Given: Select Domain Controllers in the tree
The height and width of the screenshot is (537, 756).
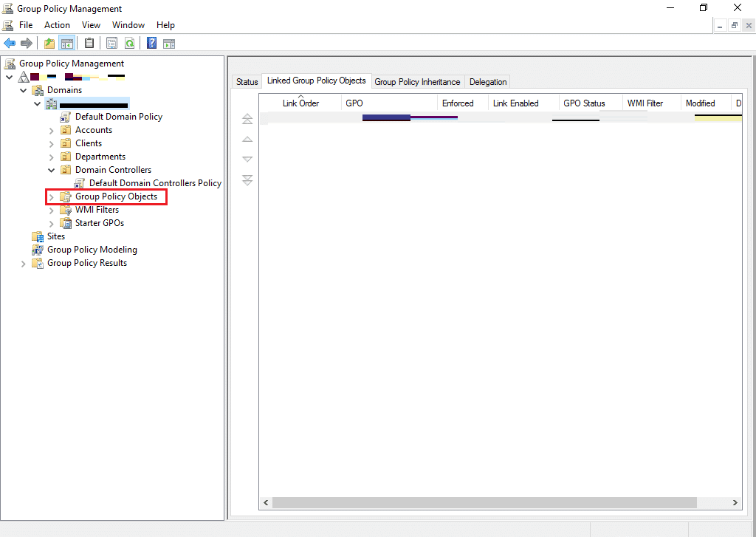Looking at the screenshot, I should 113,170.
